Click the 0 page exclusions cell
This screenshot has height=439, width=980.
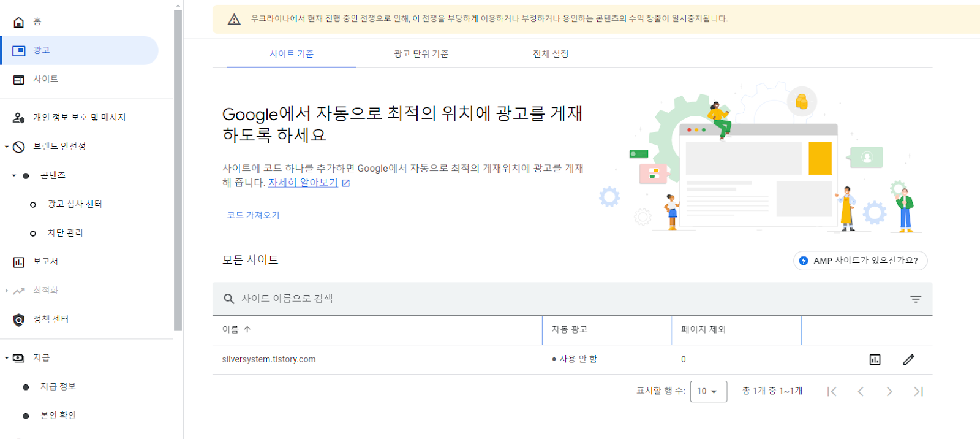(684, 359)
